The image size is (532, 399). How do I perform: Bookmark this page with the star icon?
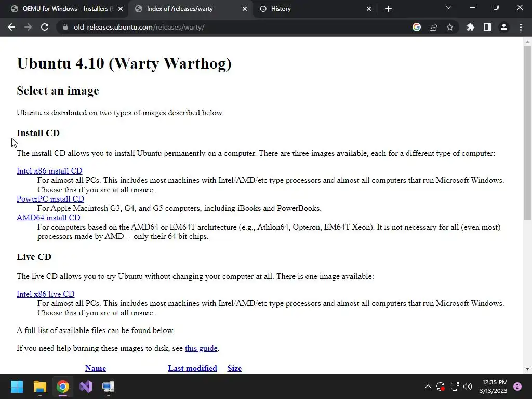click(450, 27)
